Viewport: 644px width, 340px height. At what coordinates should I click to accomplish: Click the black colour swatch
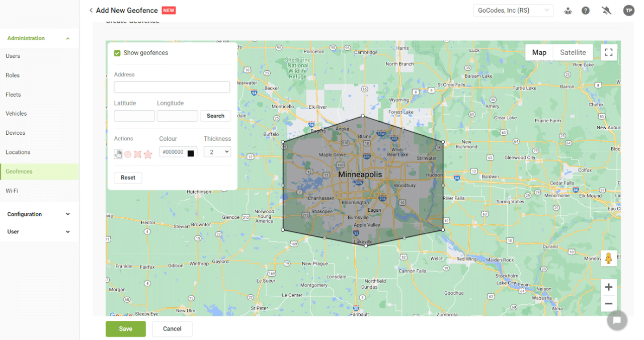191,151
